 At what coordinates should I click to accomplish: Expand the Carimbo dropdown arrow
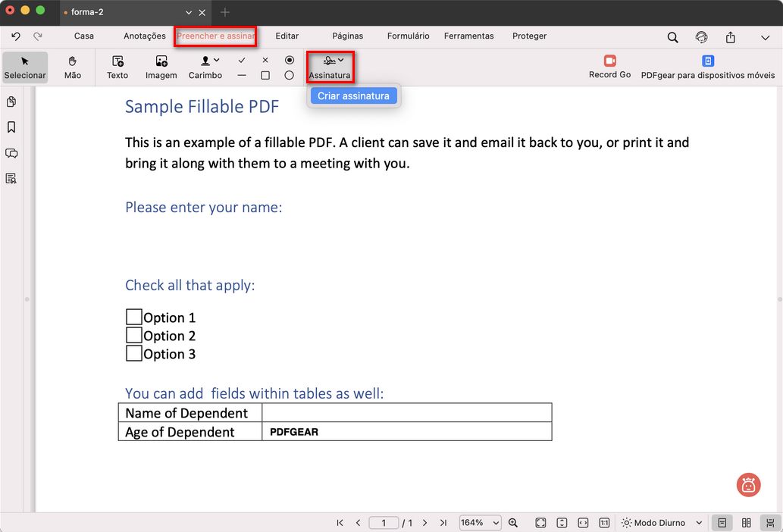tap(217, 60)
